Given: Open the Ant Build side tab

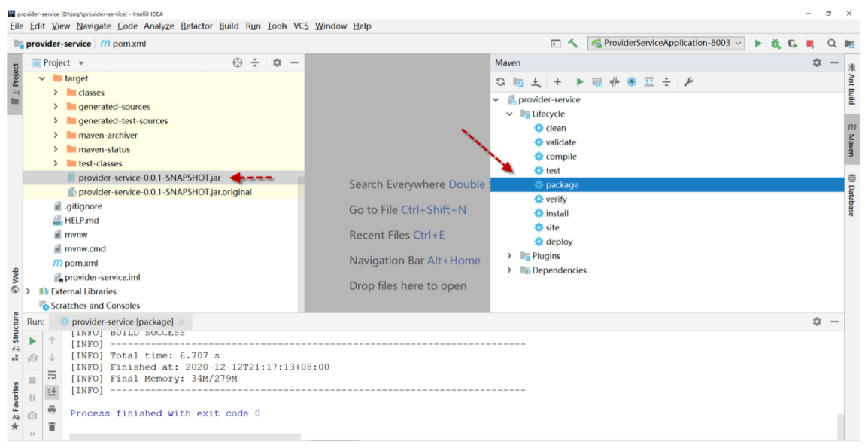Looking at the screenshot, I should click(x=852, y=84).
